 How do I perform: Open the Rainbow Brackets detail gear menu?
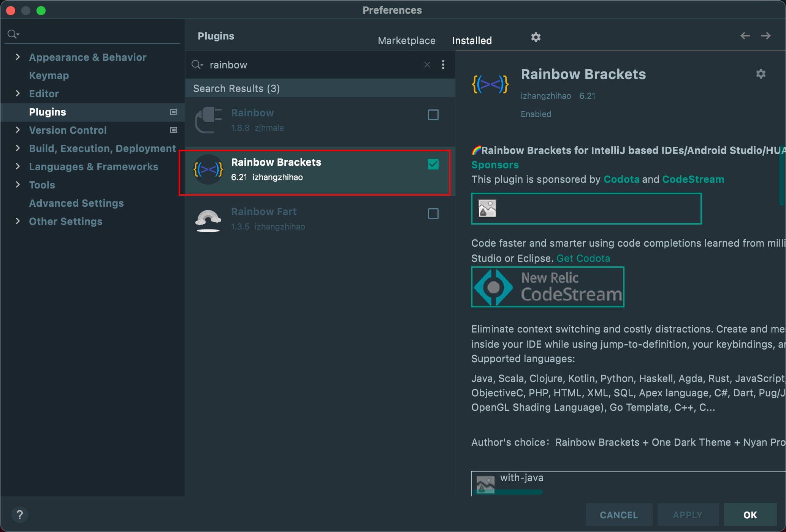(x=761, y=74)
